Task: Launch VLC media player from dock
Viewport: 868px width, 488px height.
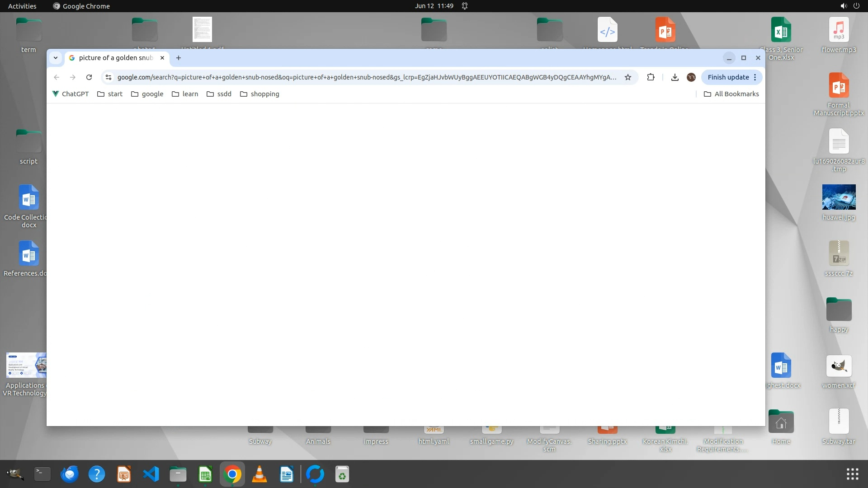Action: coord(259,474)
